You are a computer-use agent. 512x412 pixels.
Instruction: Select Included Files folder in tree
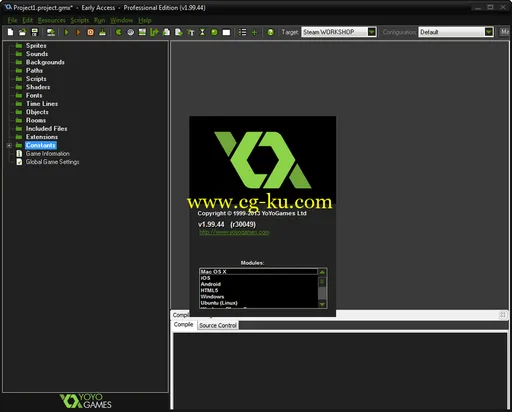(47, 129)
